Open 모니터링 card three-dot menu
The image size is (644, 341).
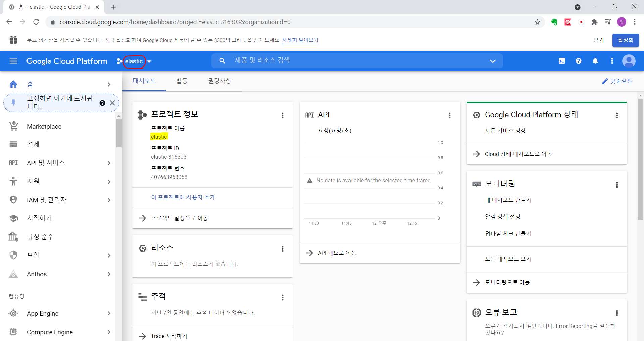(617, 185)
